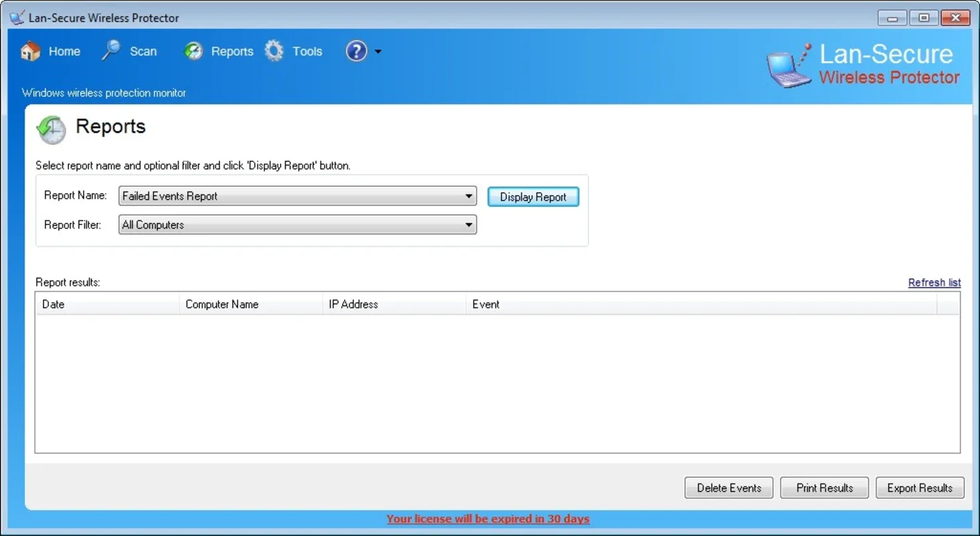Open the Reports menu item
980x536 pixels.
point(232,52)
